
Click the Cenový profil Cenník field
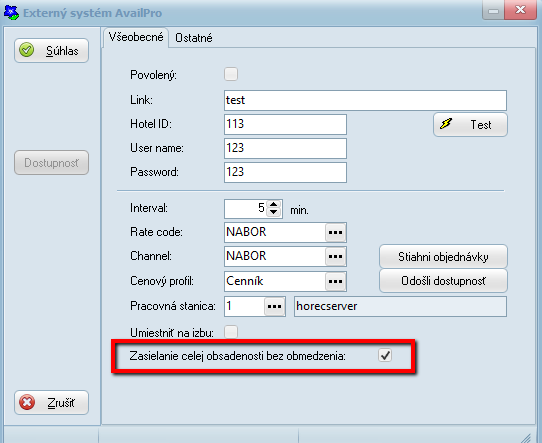[275, 281]
